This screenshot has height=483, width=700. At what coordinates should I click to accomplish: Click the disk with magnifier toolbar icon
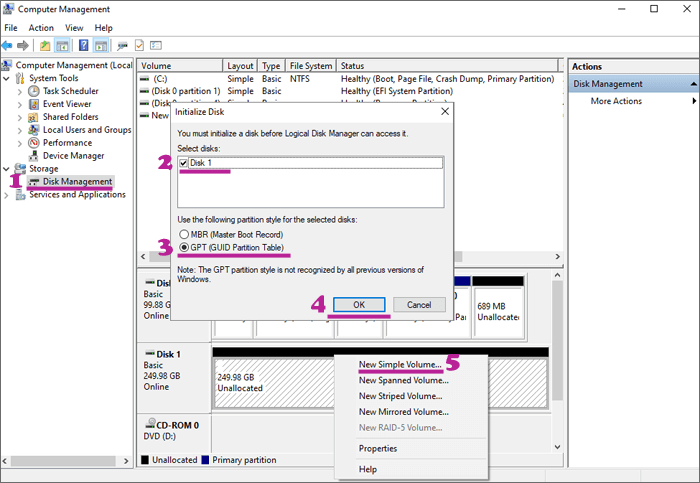122,46
